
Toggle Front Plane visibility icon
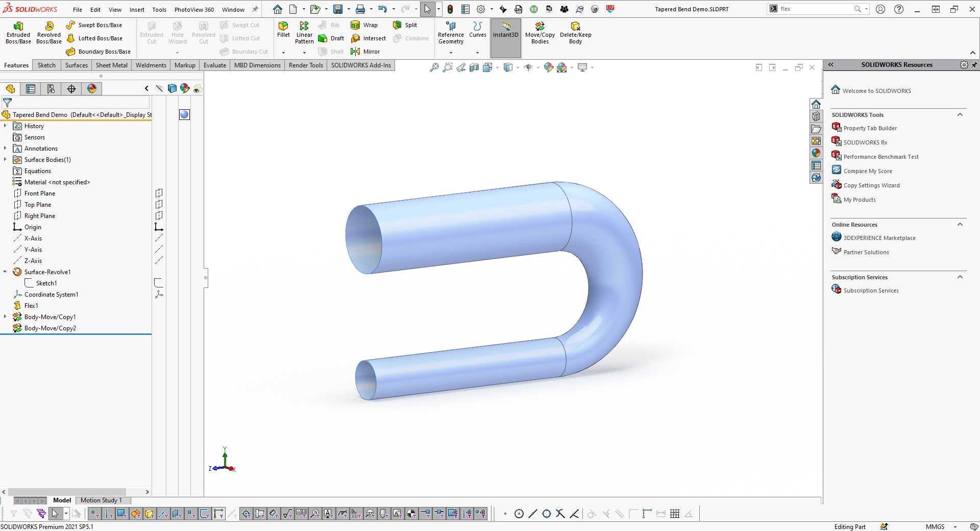tap(159, 193)
